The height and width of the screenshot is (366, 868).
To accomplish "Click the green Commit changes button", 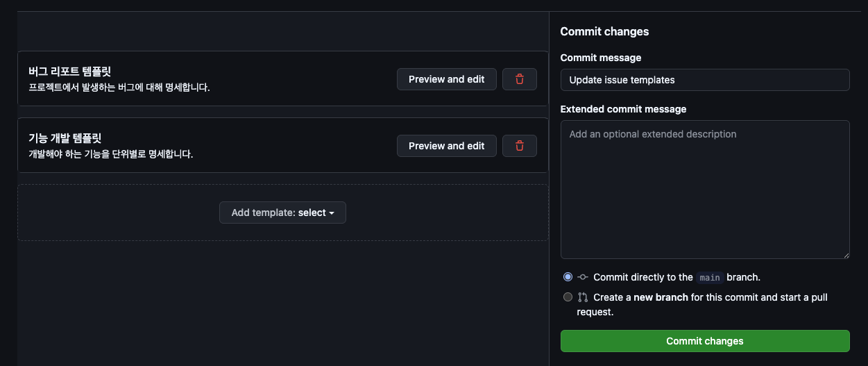I will [705, 341].
